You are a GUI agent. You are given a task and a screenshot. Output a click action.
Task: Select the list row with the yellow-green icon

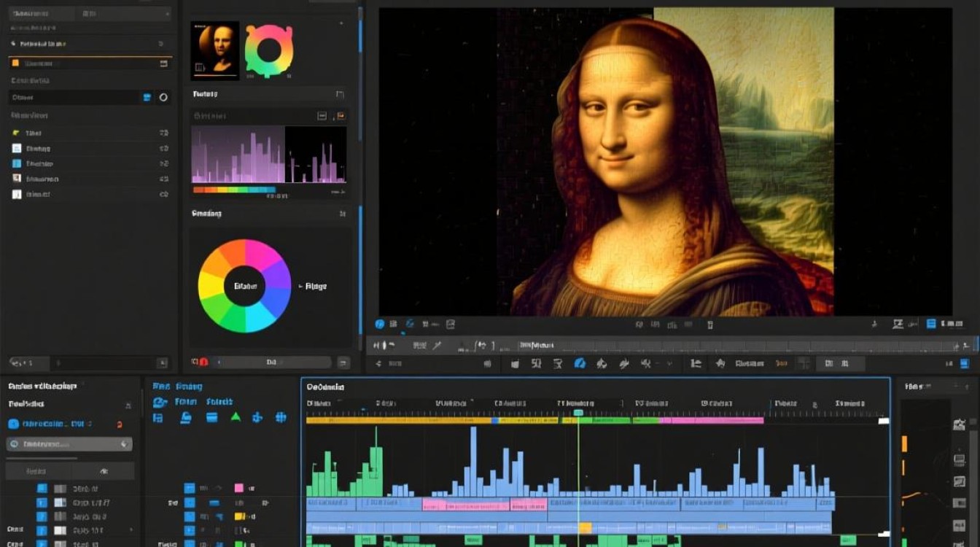[x=91, y=133]
